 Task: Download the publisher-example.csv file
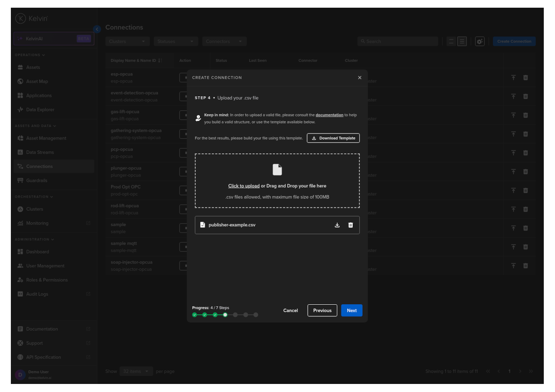pos(337,225)
